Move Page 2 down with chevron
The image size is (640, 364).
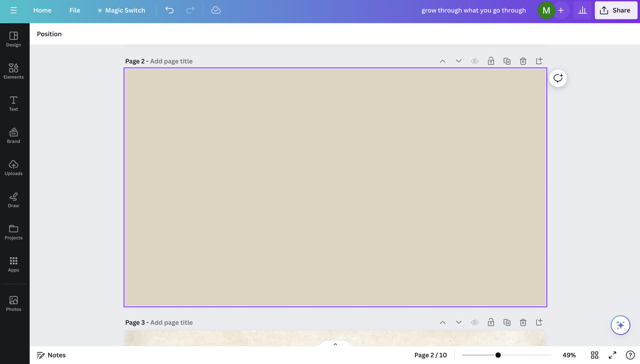(x=458, y=61)
